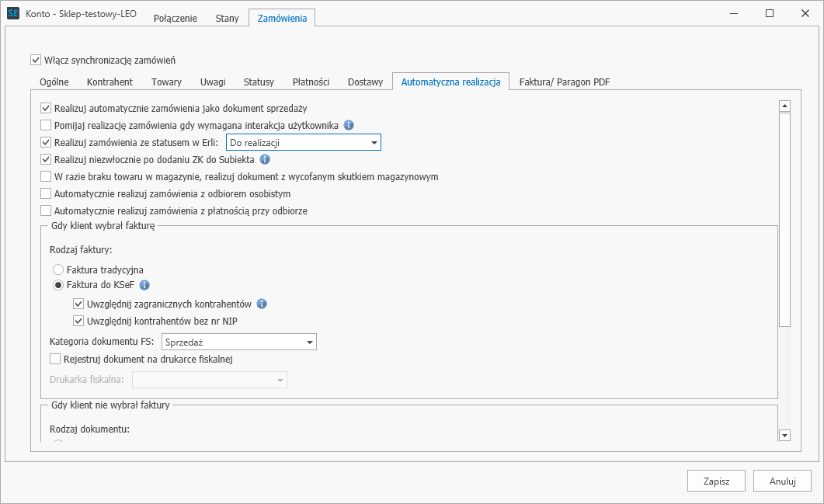Click the vertical scrollbar thumb
Viewport: 824px width, 504px height.
pyautogui.click(x=784, y=220)
